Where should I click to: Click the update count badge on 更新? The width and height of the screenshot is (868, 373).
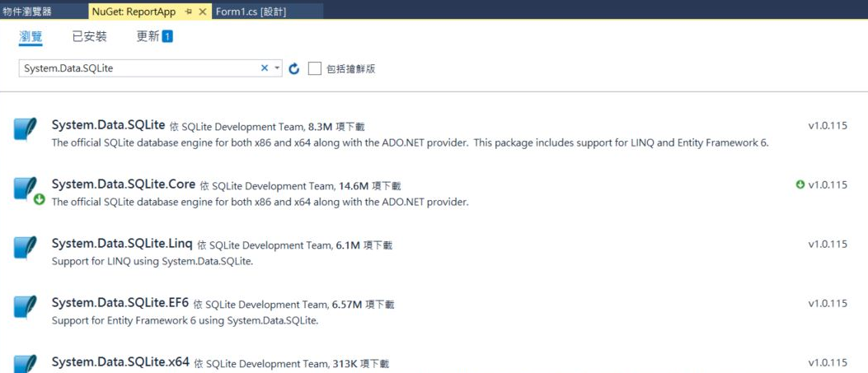[x=167, y=37]
